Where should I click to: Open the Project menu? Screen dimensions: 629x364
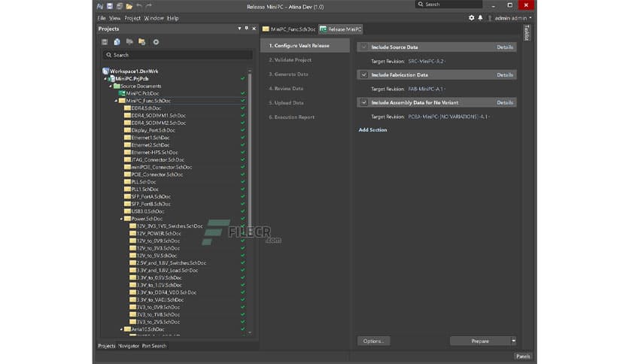(x=132, y=18)
